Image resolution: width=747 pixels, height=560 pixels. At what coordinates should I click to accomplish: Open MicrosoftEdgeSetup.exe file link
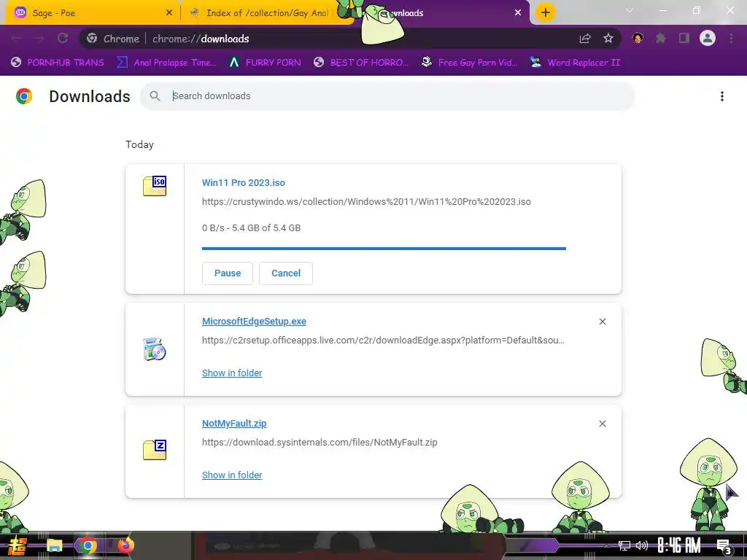(x=254, y=322)
